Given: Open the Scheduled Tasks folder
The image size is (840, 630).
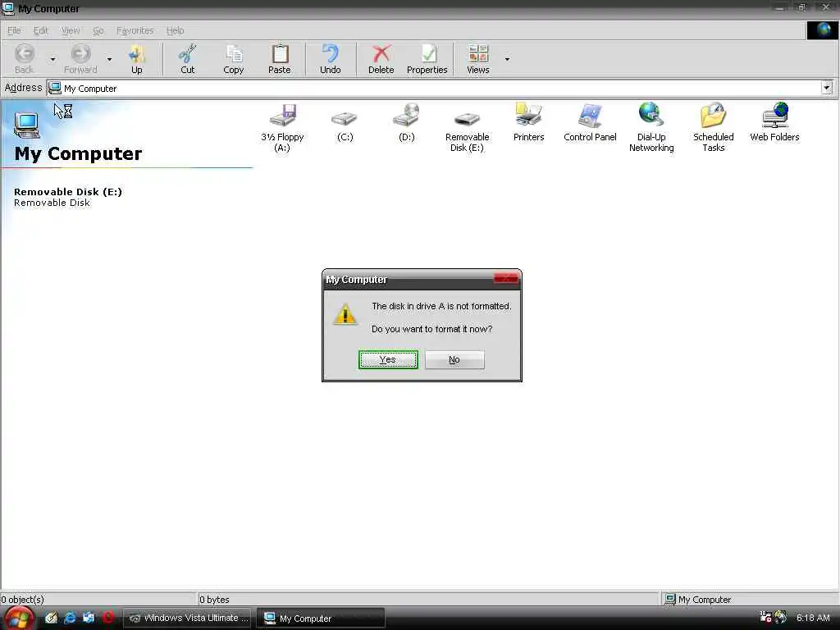Looking at the screenshot, I should 713,127.
